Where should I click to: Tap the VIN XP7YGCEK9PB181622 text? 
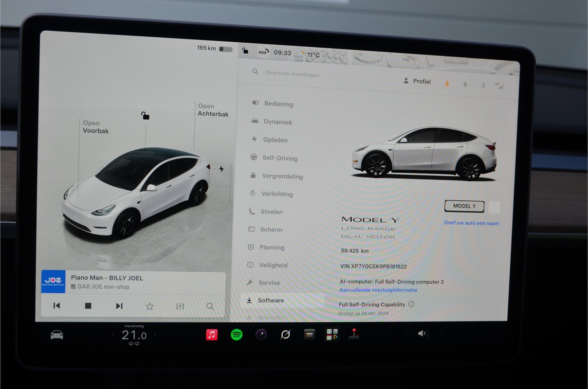tap(373, 266)
